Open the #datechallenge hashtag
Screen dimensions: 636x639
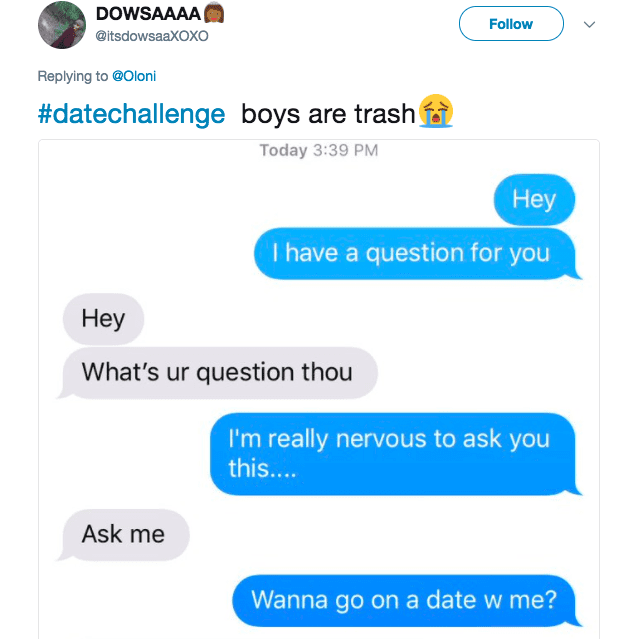(131, 114)
